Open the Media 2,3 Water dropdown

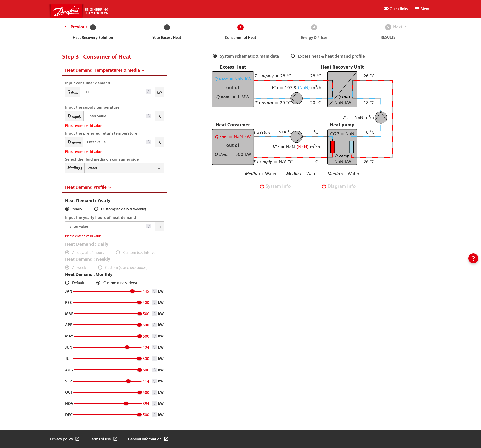coord(124,168)
